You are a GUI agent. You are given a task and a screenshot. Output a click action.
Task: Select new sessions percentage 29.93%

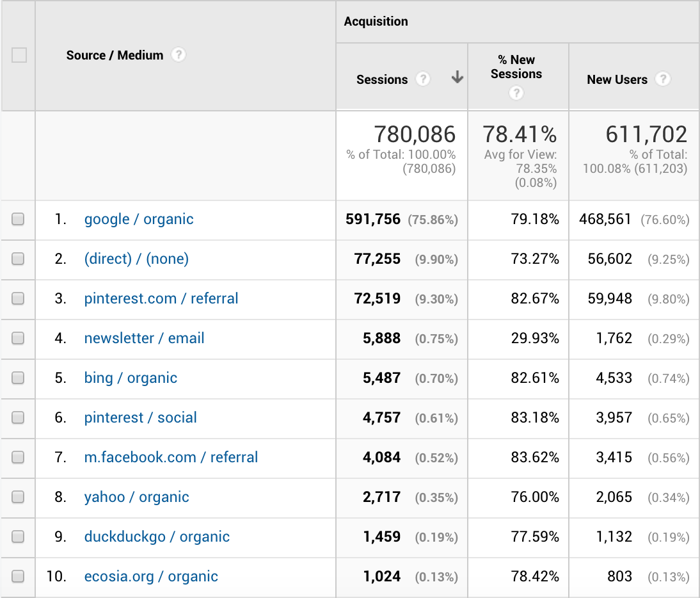pyautogui.click(x=535, y=339)
